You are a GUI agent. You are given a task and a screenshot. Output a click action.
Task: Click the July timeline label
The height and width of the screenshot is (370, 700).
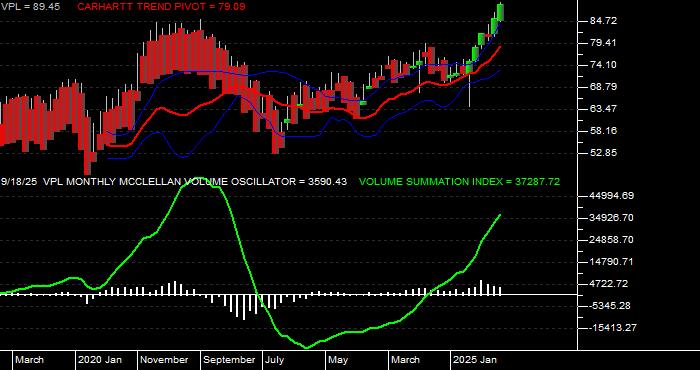click(x=274, y=360)
